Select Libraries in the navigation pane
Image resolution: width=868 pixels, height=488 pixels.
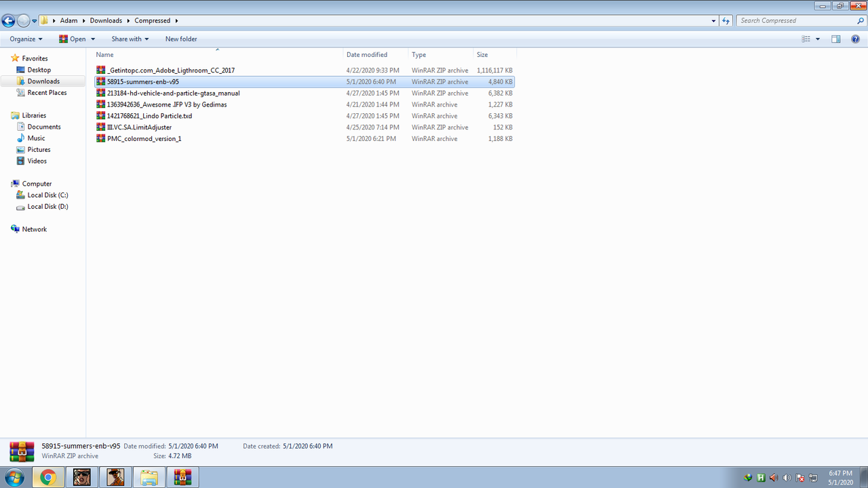click(34, 116)
